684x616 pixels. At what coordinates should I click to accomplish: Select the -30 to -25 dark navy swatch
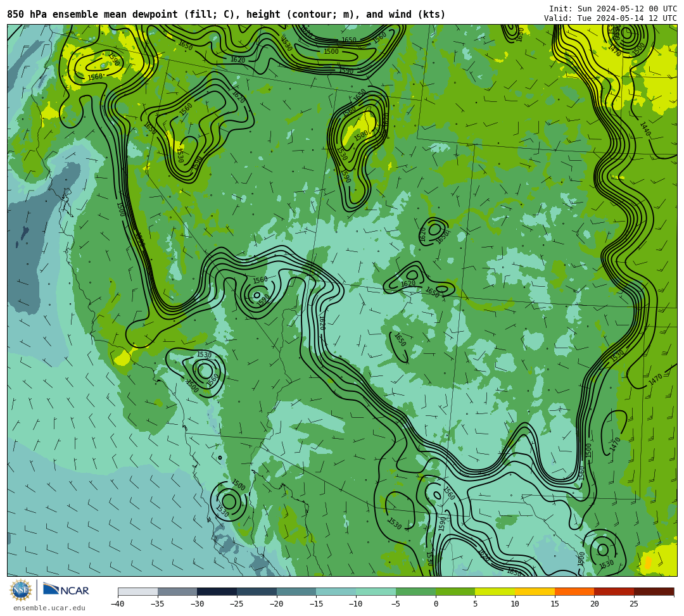point(217,591)
